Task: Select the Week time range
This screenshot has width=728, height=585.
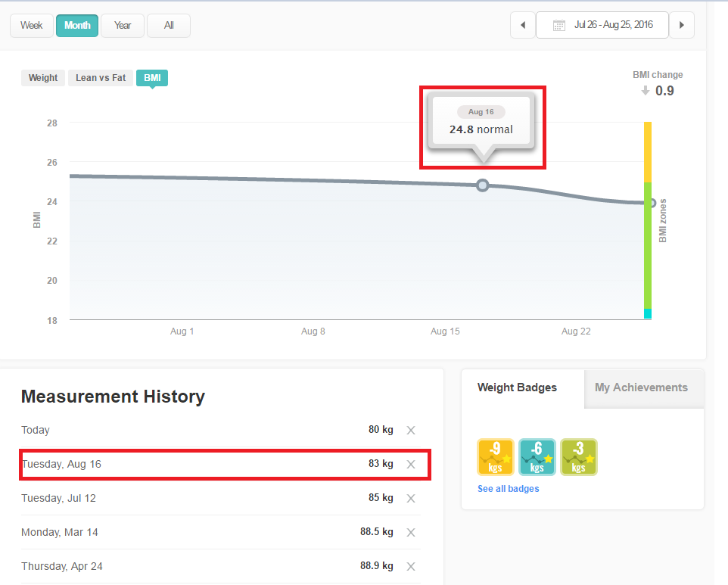Action: [32, 26]
